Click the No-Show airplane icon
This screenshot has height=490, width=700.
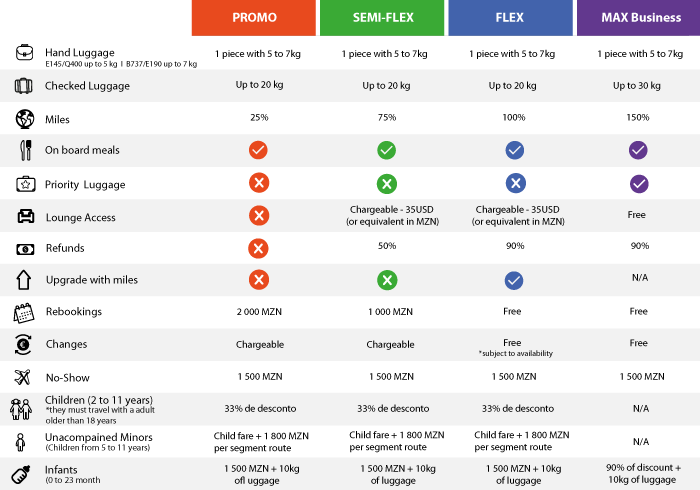23,377
